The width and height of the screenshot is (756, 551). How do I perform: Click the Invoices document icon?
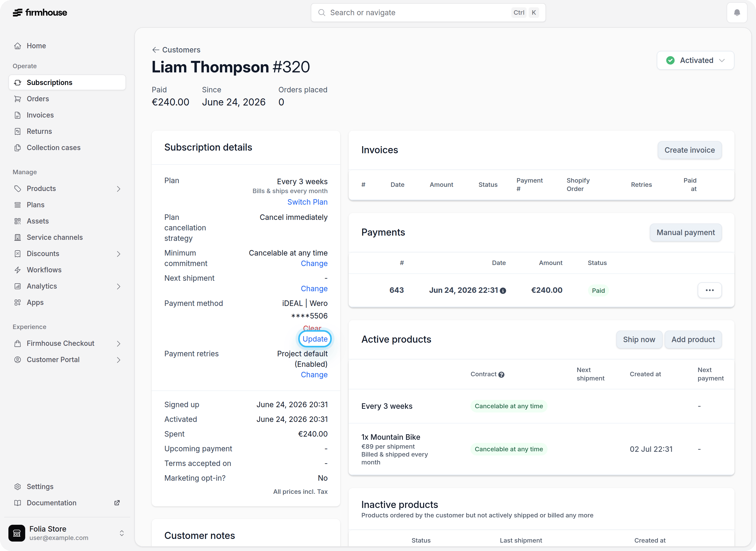click(18, 115)
